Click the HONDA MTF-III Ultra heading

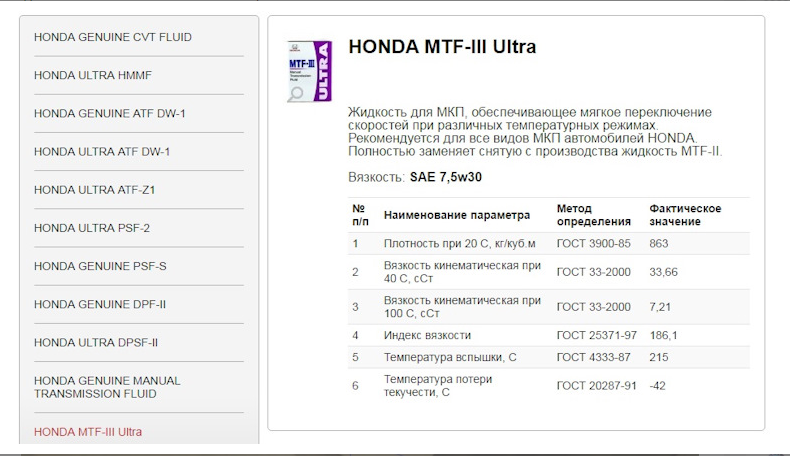[442, 47]
